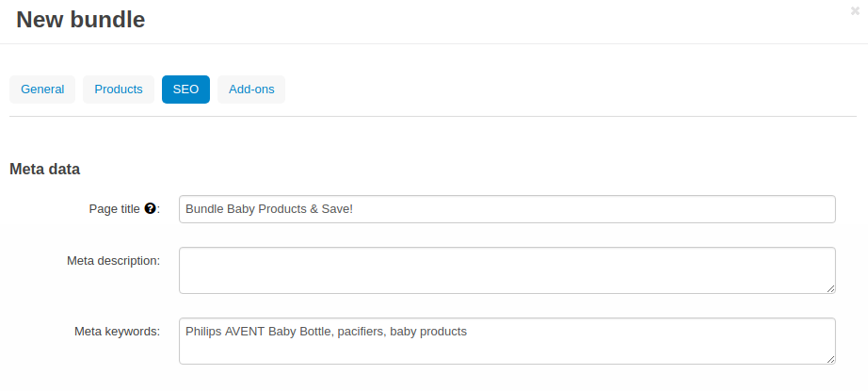Viewport: 868px width, 391px height.
Task: Click 'Philips AVENT' text in Meta keywords
Action: pos(225,332)
